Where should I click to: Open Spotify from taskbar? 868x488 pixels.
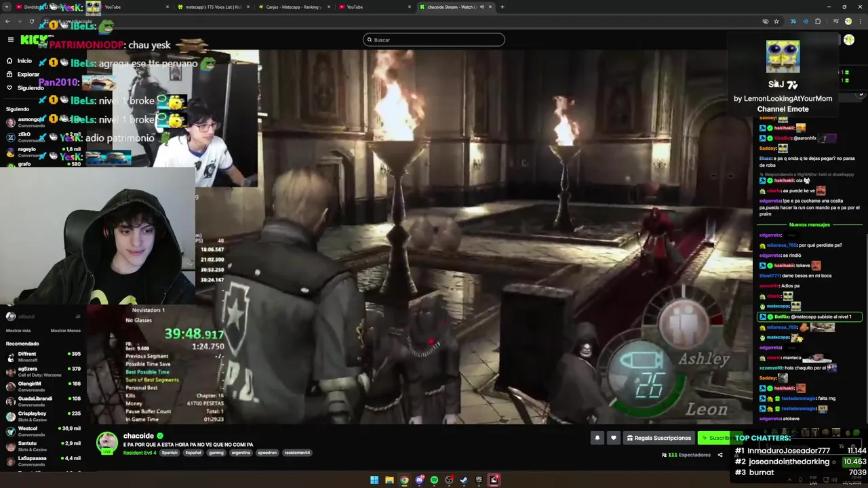click(434, 480)
